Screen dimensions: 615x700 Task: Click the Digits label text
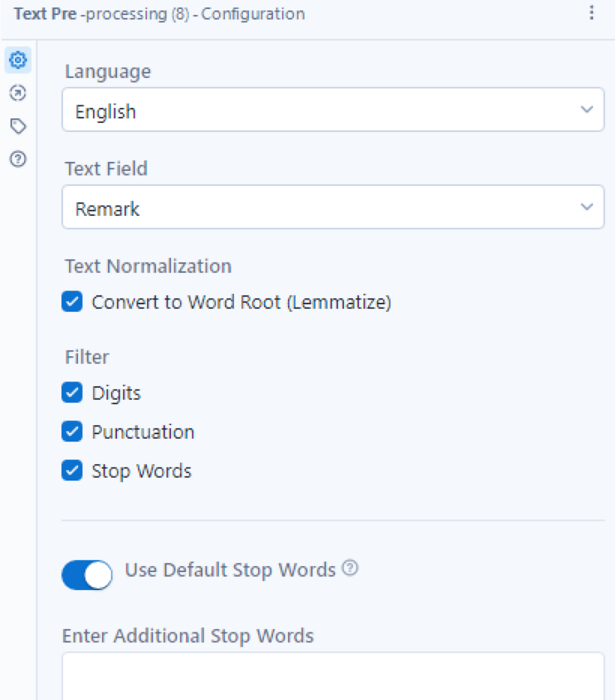tap(116, 393)
